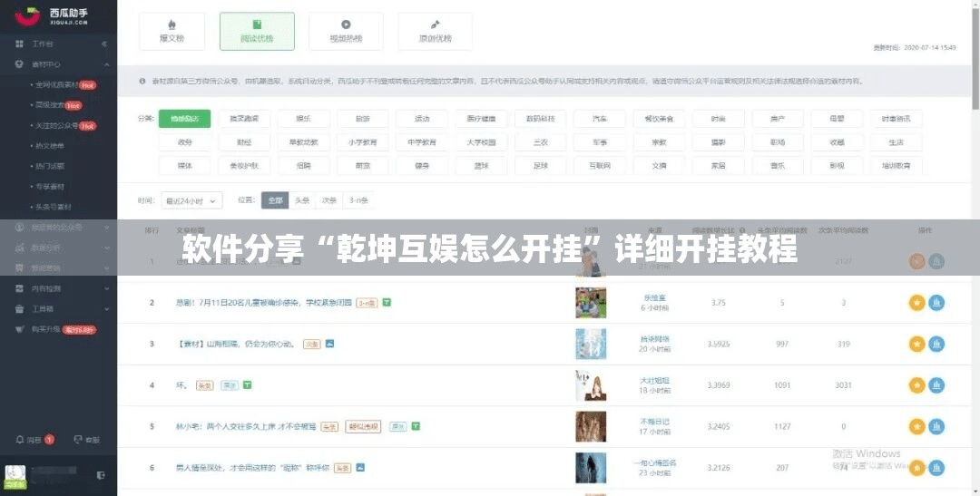Viewport: 980px width, 496px height.
Task: Click the logout icon beside the avatar
Action: (x=101, y=475)
